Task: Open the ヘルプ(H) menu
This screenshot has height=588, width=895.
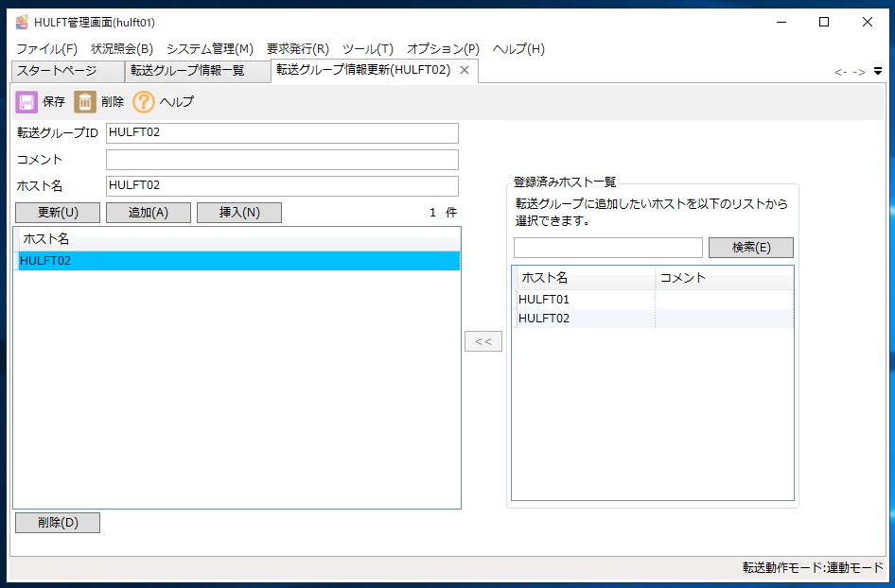Action: pyautogui.click(x=518, y=49)
